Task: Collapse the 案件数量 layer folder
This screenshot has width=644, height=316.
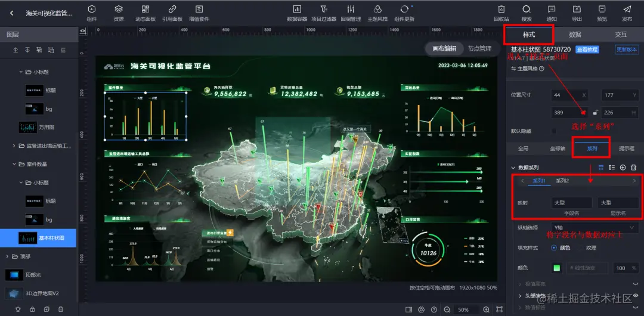Action: point(14,164)
